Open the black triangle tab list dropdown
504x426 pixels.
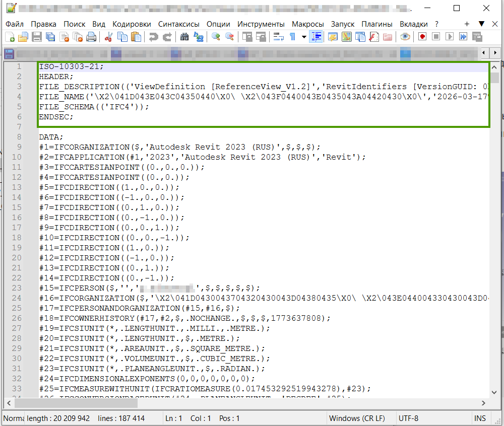tap(481, 24)
